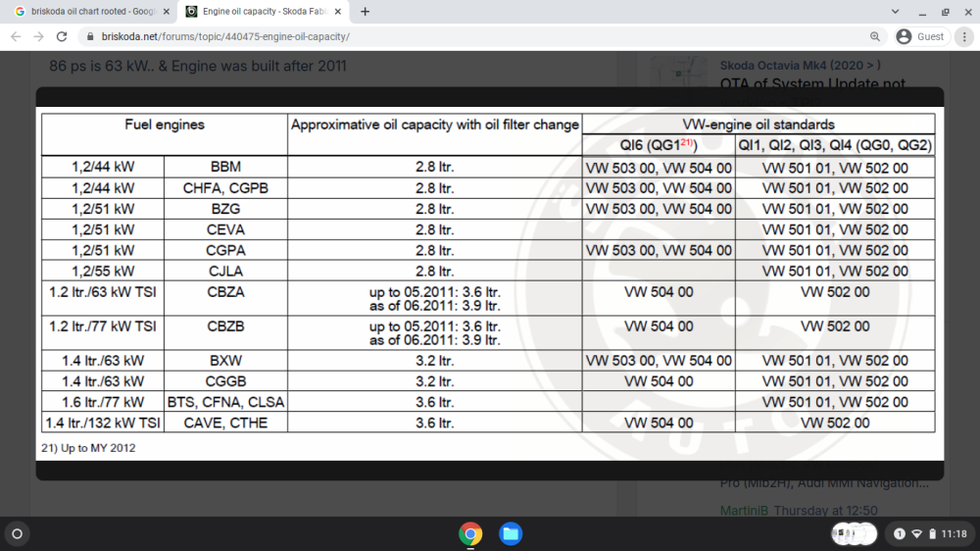Screen dimensions: 980x551
Task: Click VW 502 00 in the CBZB row
Action: (835, 326)
